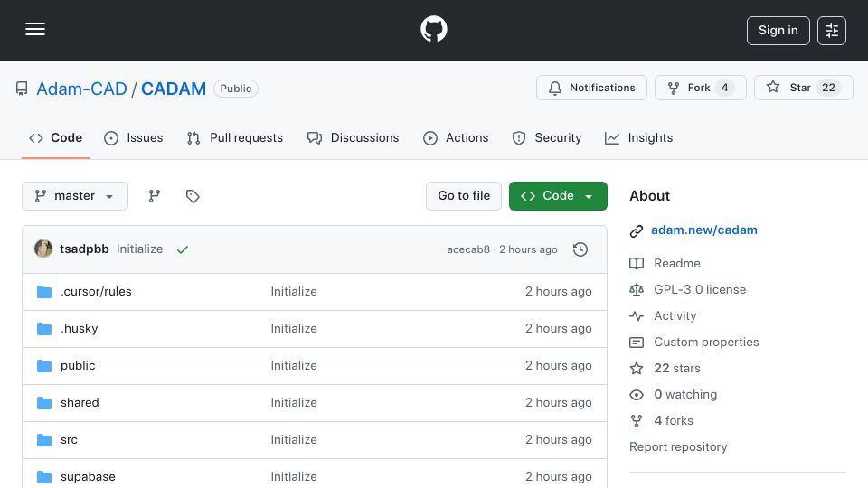This screenshot has height=488, width=868.
Task: Click the src folder icon
Action: pyautogui.click(x=44, y=440)
